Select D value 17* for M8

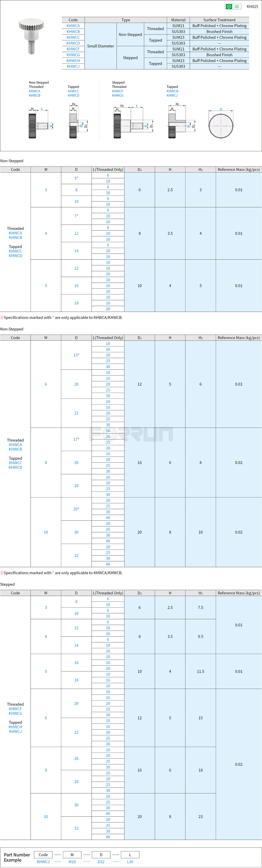[76, 439]
